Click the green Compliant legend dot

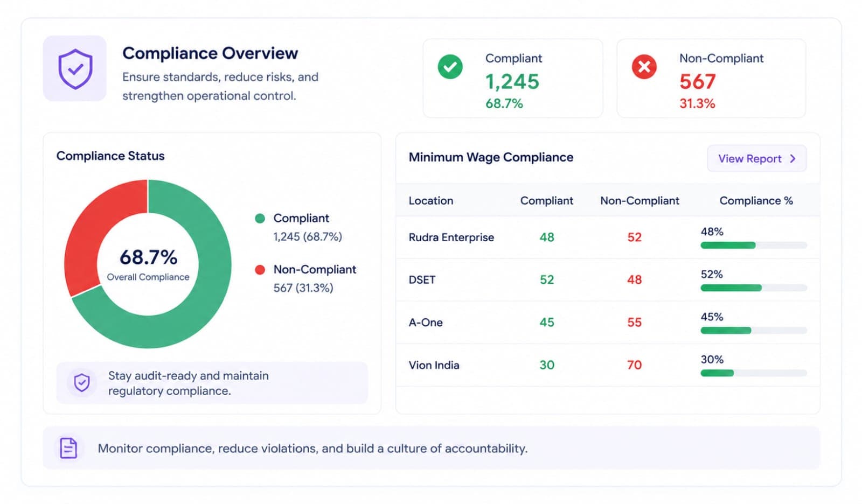(260, 218)
